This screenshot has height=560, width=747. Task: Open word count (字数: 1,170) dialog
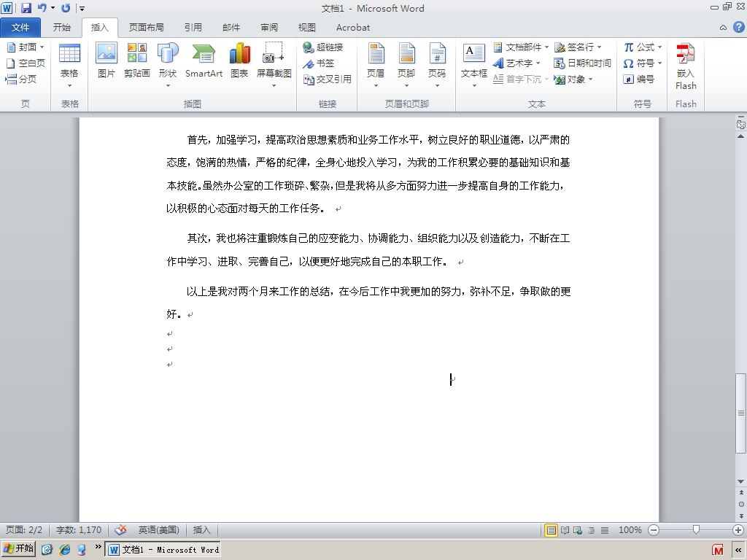pyautogui.click(x=79, y=529)
